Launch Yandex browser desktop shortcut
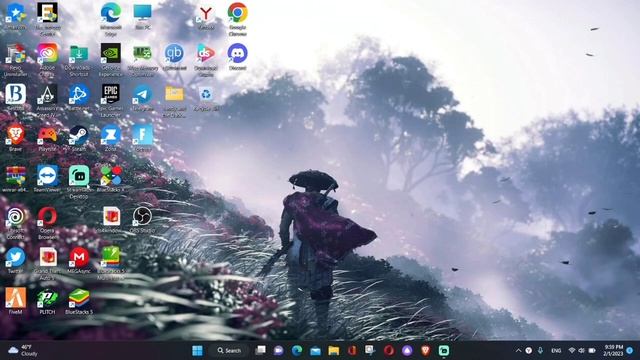Image resolution: width=640 pixels, height=360 pixels. pyautogui.click(x=206, y=13)
